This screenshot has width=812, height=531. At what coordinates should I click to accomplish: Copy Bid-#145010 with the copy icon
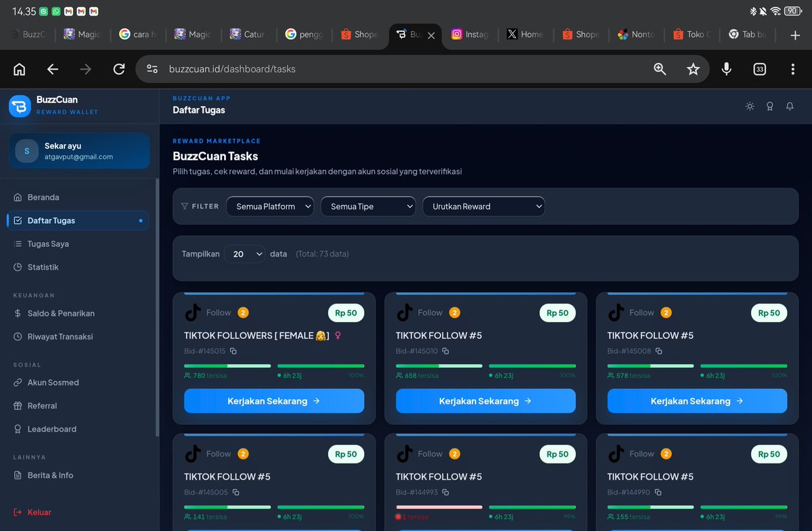[445, 351]
